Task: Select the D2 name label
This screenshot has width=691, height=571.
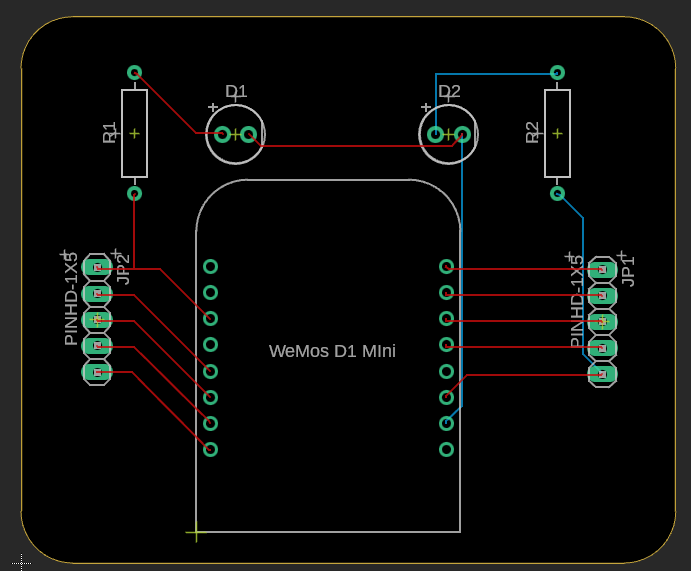Action: (x=449, y=91)
